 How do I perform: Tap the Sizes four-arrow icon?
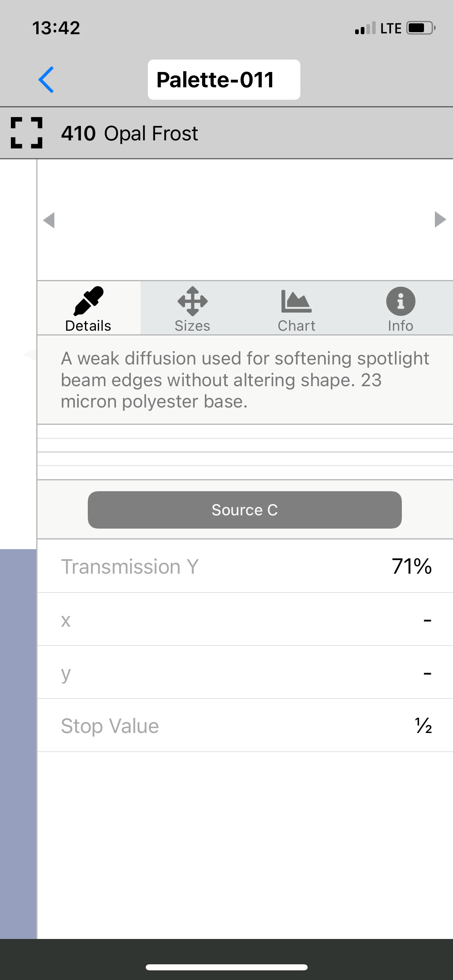point(192,301)
